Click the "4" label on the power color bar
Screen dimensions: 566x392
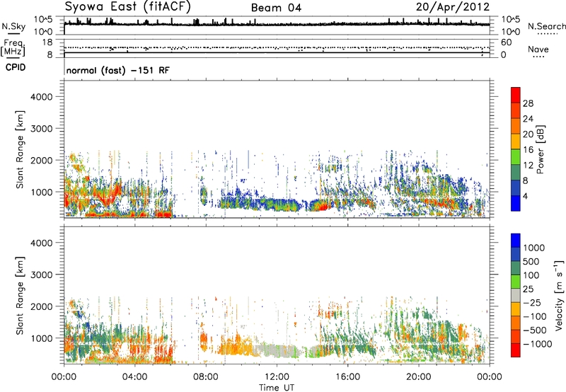click(x=526, y=197)
